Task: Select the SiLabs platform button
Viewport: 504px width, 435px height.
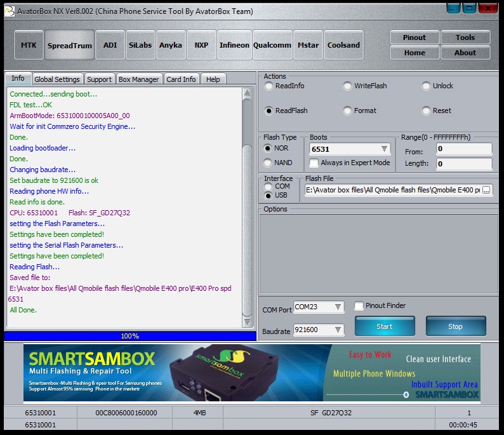Action: tap(140, 45)
